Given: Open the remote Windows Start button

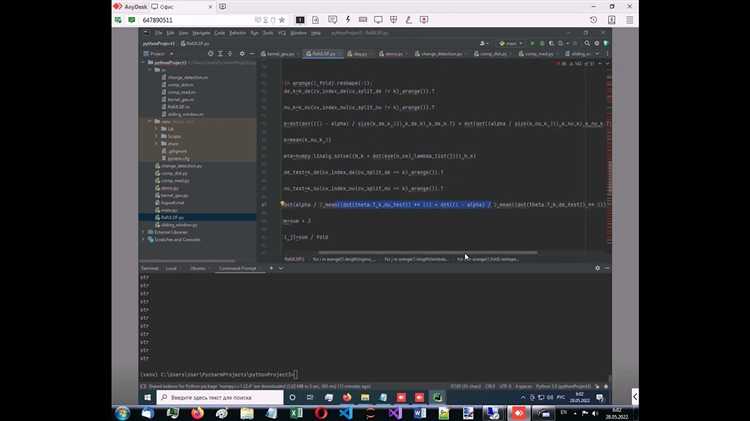Looking at the screenshot, I should 147,398.
